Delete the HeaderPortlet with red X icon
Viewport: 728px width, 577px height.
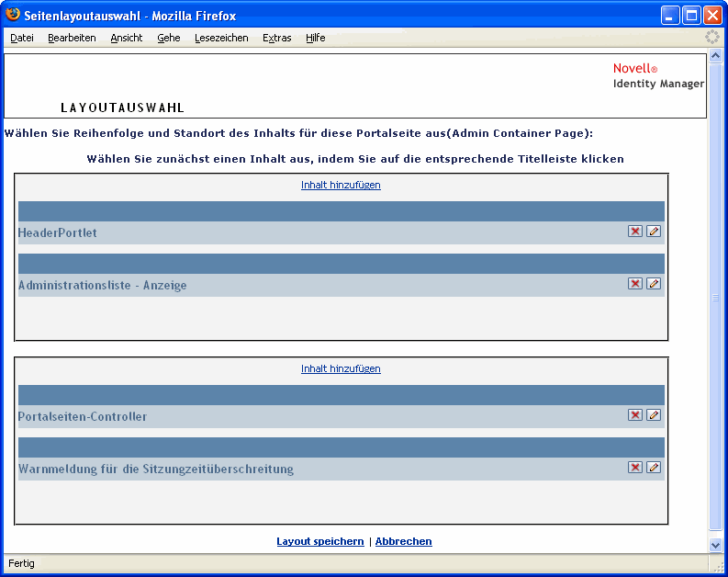(x=634, y=232)
